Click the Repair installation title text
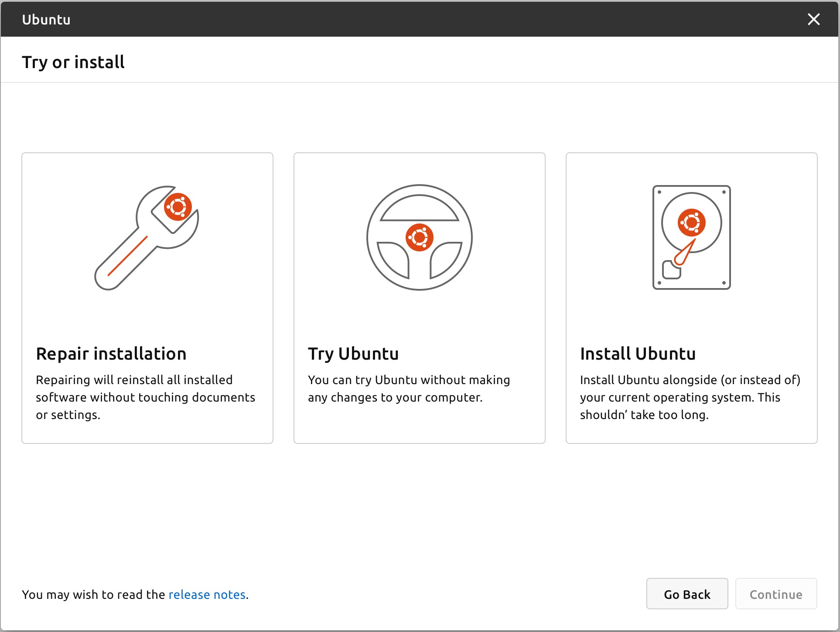Screen dimensions: 840x632 (x=111, y=354)
